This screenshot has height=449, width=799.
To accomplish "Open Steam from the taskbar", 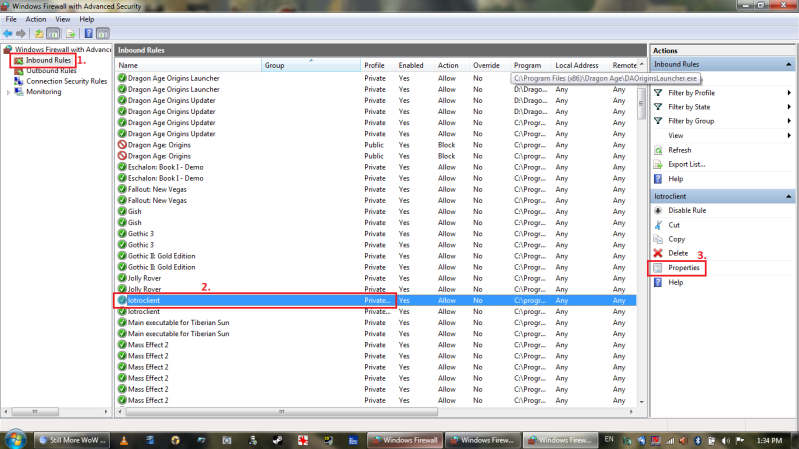I will 277,440.
